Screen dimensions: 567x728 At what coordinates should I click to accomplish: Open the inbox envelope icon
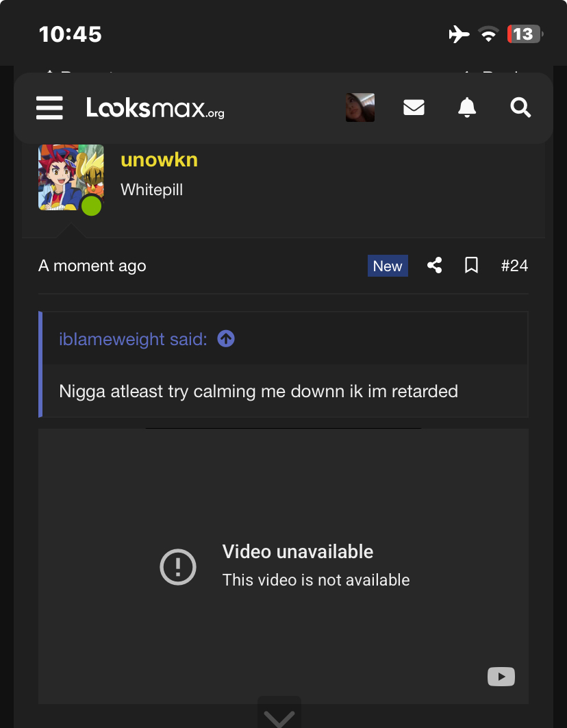pyautogui.click(x=414, y=108)
